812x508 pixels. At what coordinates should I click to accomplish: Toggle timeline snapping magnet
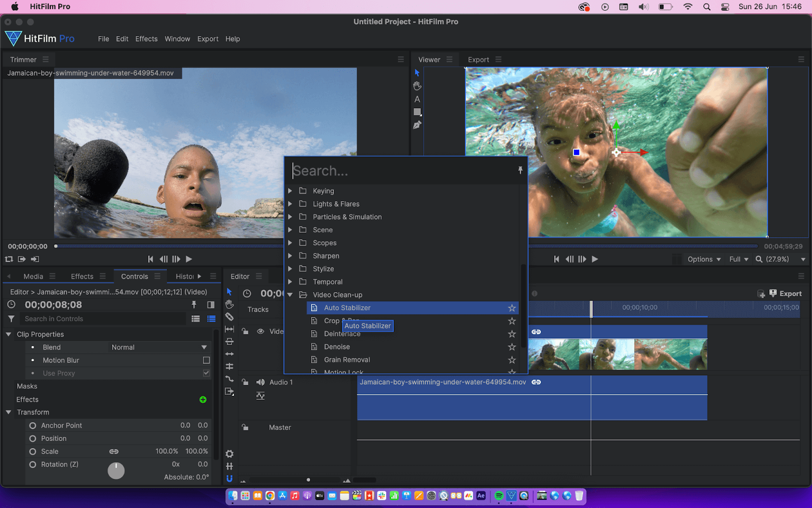pos(229,479)
